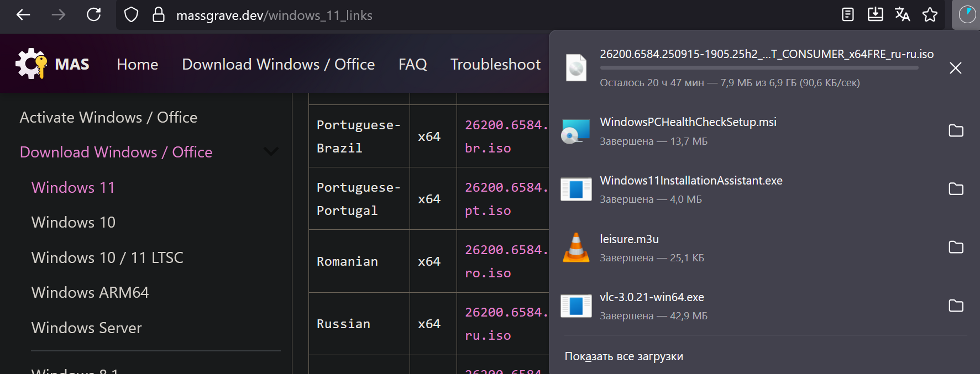Show WindowsPCHealthCheckSetup.msi in folder
The height and width of the screenshot is (374, 980).
point(956,131)
